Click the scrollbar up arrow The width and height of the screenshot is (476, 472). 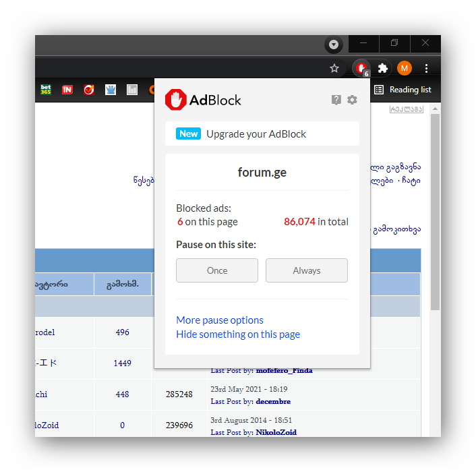click(435, 109)
